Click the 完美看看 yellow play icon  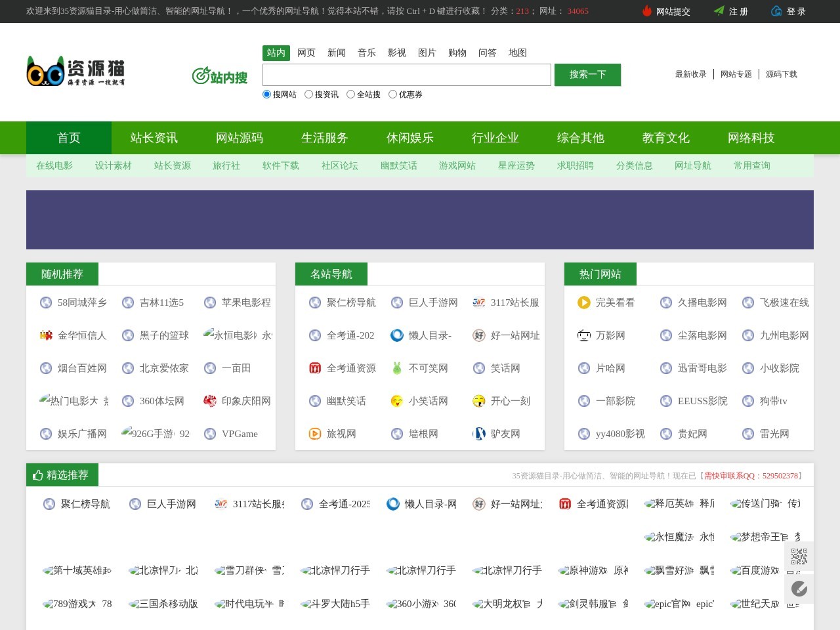pos(583,303)
